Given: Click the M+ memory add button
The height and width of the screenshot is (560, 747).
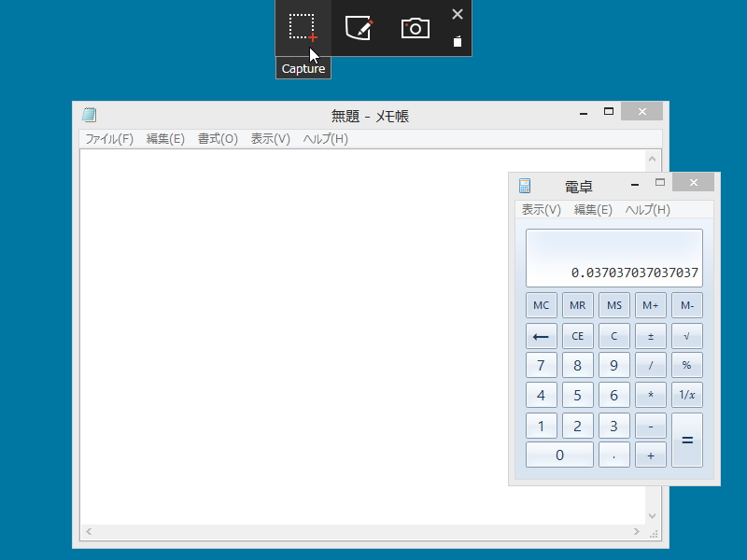Looking at the screenshot, I should coord(650,305).
